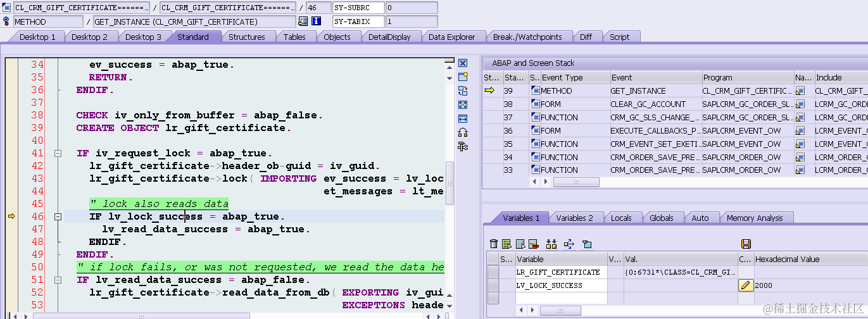Screen dimensions: 868x319
Task: Open the Break./Watchpoints tab
Action: tap(527, 37)
